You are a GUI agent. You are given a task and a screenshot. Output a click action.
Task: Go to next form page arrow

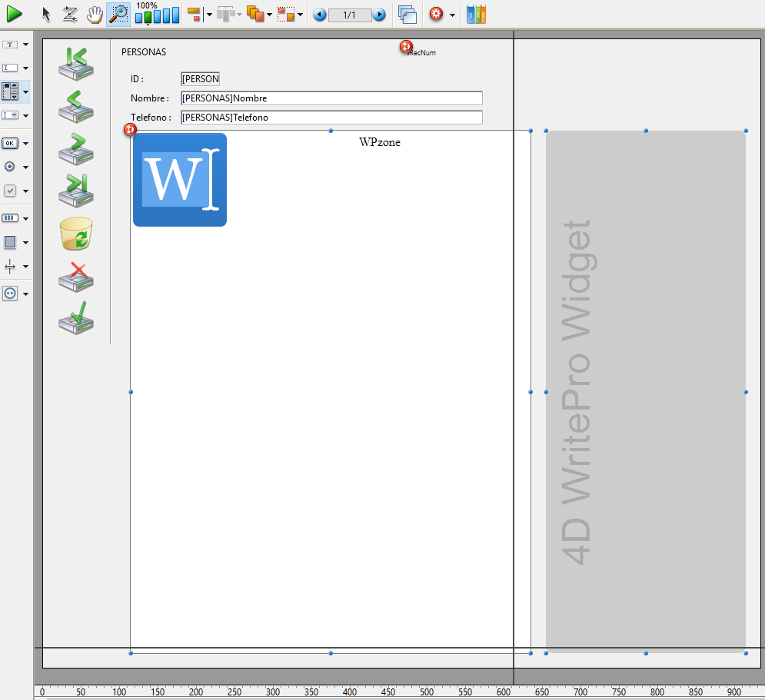click(379, 15)
